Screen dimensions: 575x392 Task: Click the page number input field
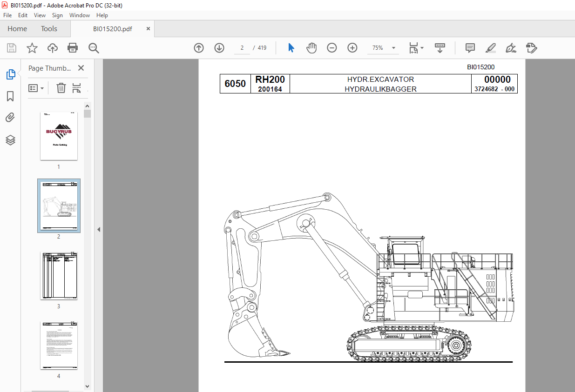(x=242, y=48)
